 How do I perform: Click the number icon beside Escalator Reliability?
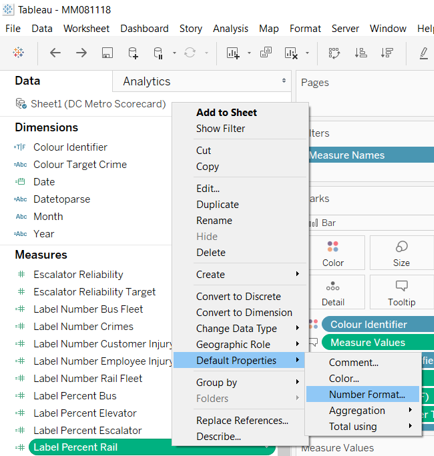[21, 274]
